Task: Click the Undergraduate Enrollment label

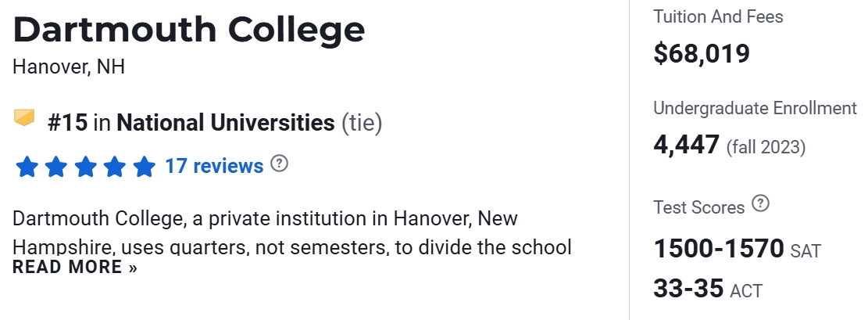Action: (755, 109)
